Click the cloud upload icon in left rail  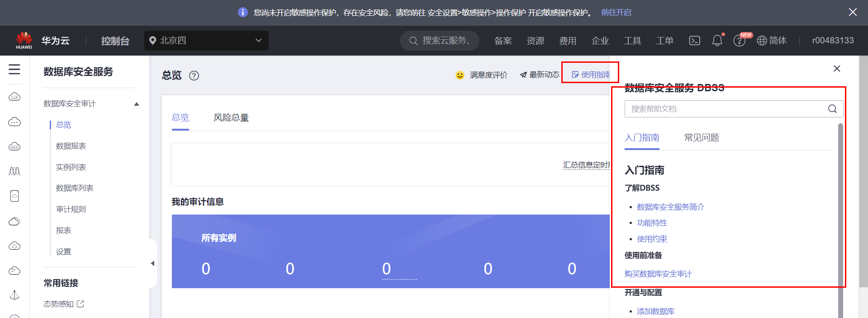tap(14, 246)
